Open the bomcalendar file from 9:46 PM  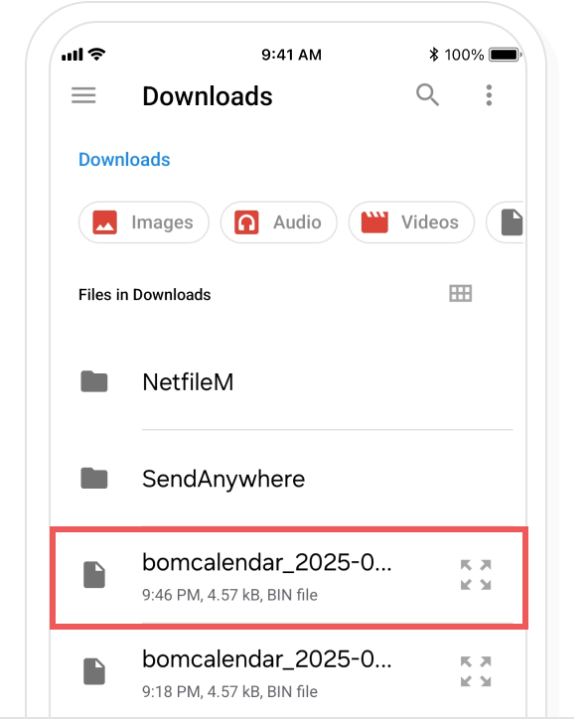click(289, 578)
